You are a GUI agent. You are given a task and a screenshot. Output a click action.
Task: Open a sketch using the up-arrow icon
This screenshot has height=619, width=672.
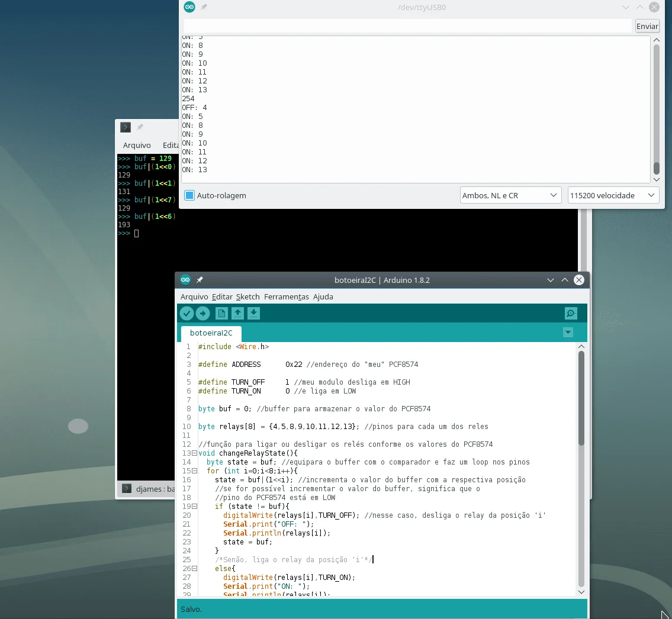click(238, 314)
